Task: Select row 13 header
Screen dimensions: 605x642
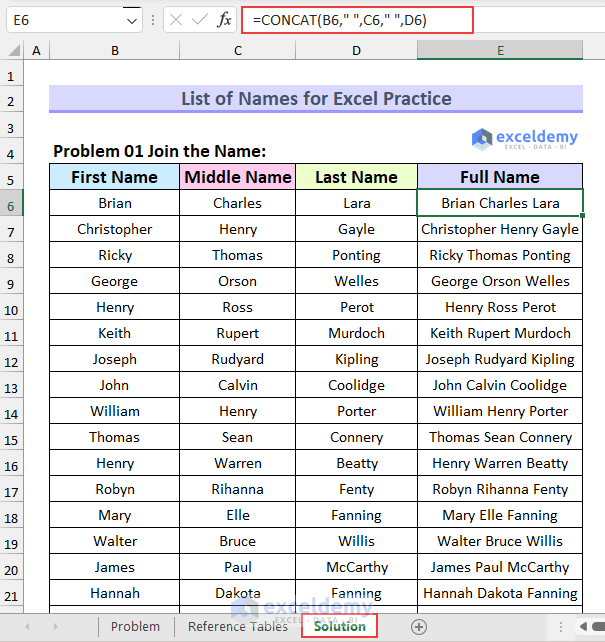Action: pos(11,388)
